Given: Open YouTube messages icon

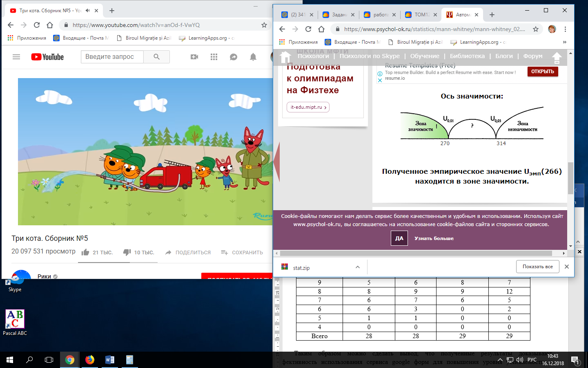Looking at the screenshot, I should pos(234,57).
